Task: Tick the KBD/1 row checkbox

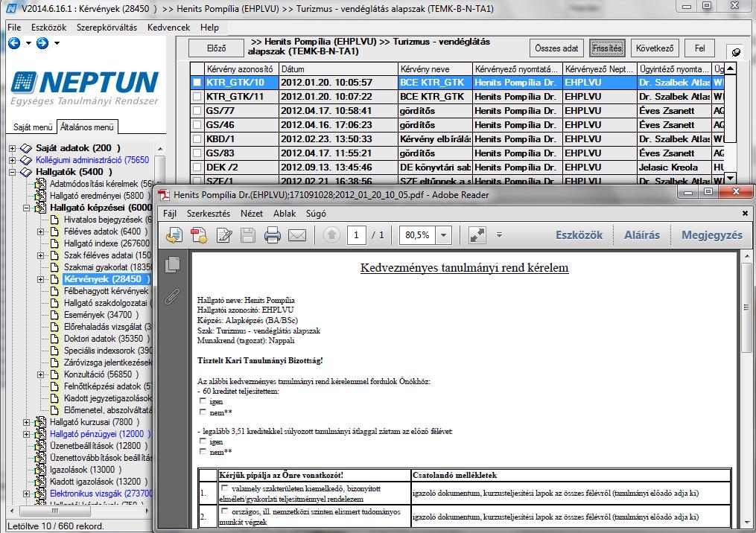Action: [x=197, y=138]
